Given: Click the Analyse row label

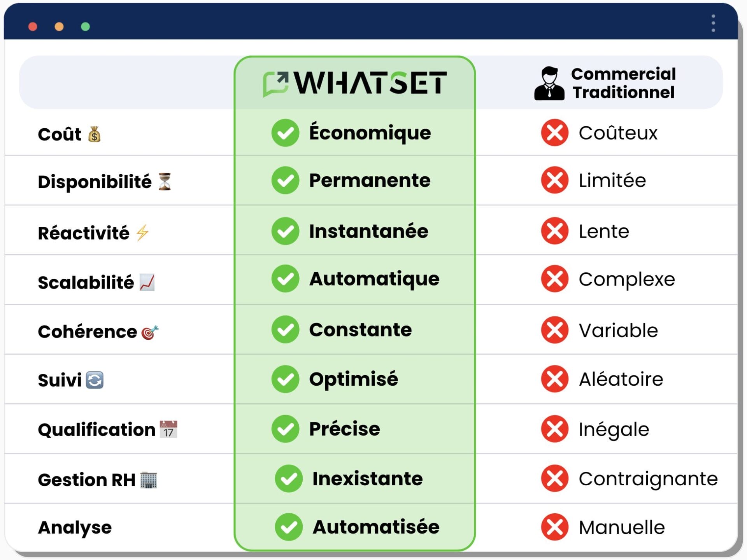Looking at the screenshot, I should click(x=75, y=528).
